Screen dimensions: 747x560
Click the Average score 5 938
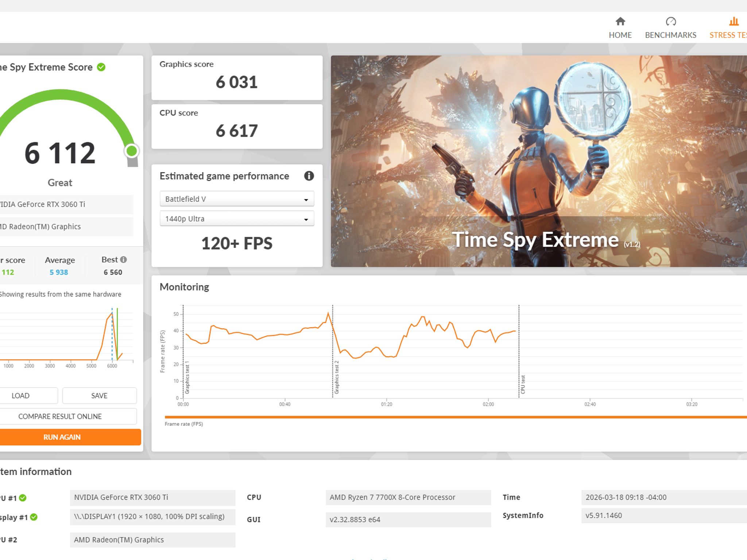[x=59, y=272]
